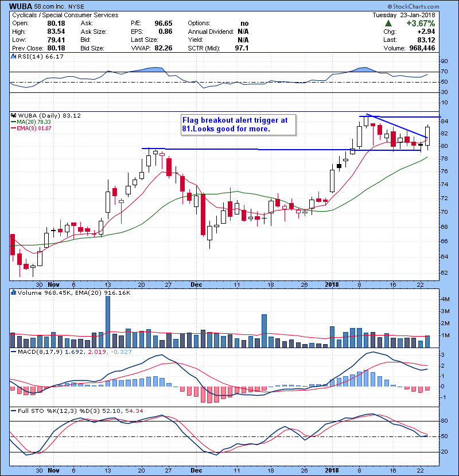Click 'Cyclicals / Special Consumer Services' sector text
This screenshot has width=459, height=476.
65,15
